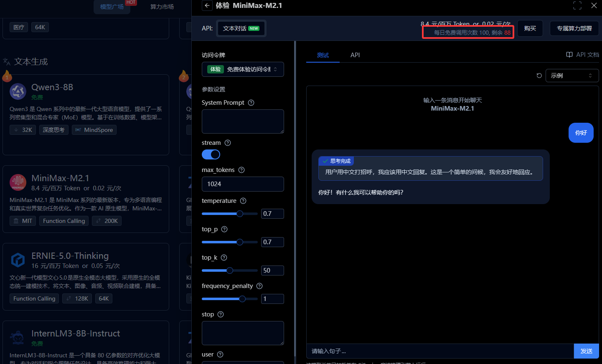Select the 文本对话 API type button
Image resolution: width=602 pixels, height=364 pixels.
coord(241,28)
